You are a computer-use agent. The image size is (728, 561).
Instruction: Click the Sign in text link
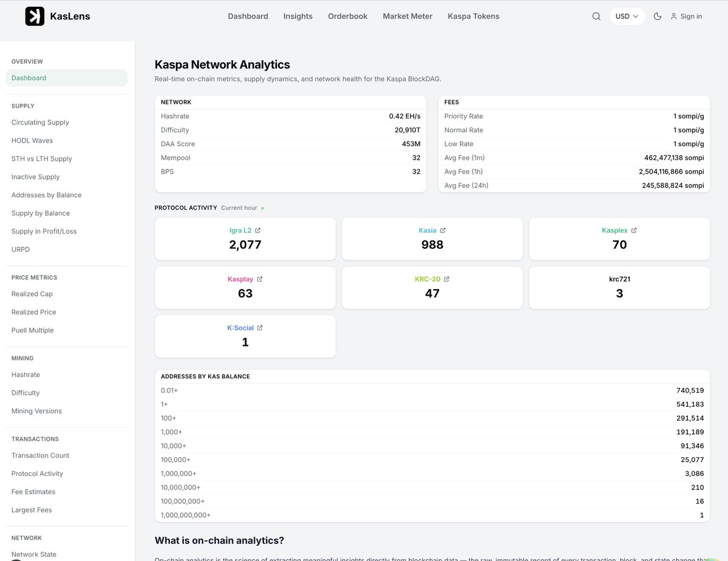pyautogui.click(x=691, y=16)
